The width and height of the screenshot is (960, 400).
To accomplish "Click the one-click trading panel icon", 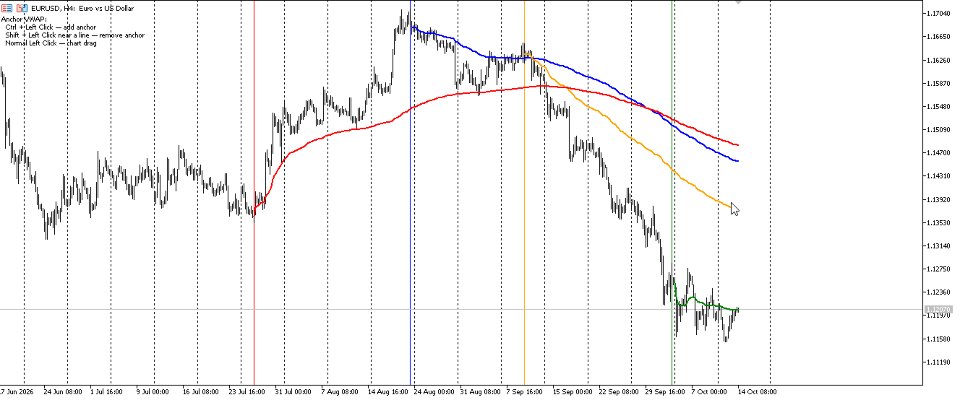I will click(x=22, y=9).
